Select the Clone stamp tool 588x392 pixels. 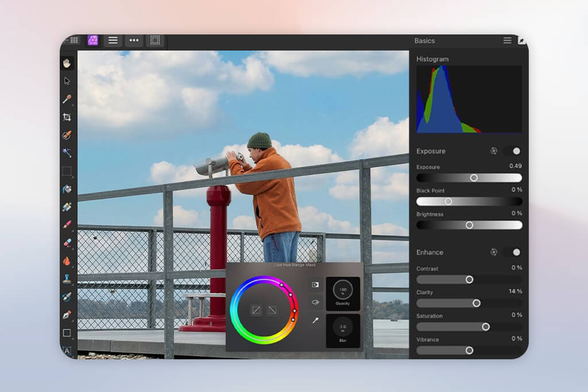(x=67, y=278)
